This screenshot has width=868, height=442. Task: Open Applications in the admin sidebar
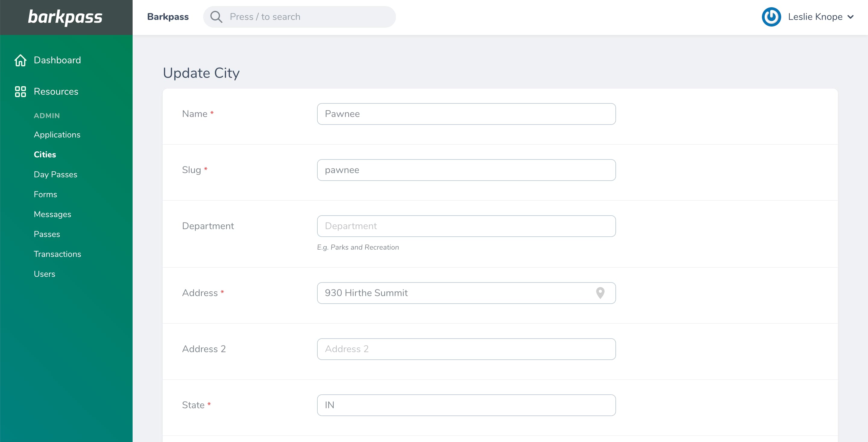coord(57,134)
